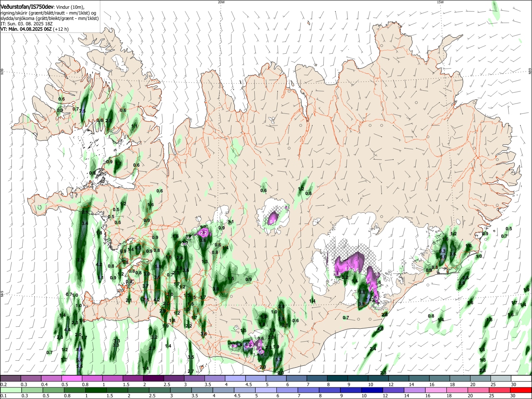Select the light grey 25–30 upper legend swatch
The image size is (532, 399).
(501, 378)
